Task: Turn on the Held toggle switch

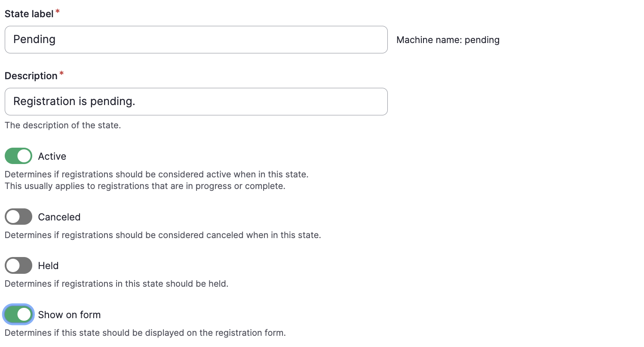Action: pyautogui.click(x=18, y=265)
